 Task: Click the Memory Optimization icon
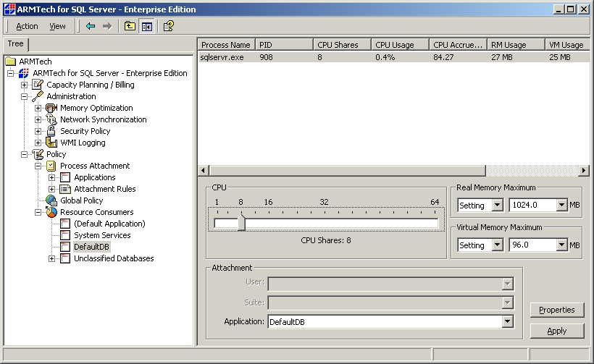coord(51,108)
